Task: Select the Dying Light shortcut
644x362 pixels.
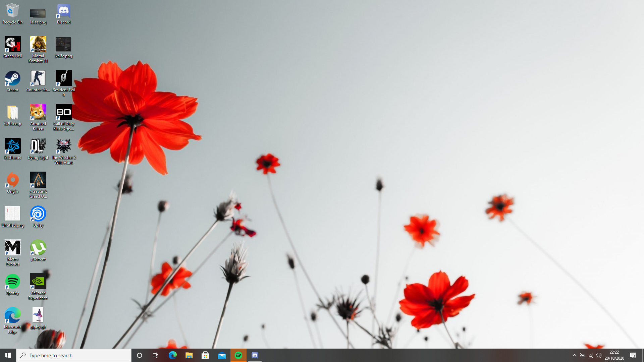Action: (x=38, y=149)
